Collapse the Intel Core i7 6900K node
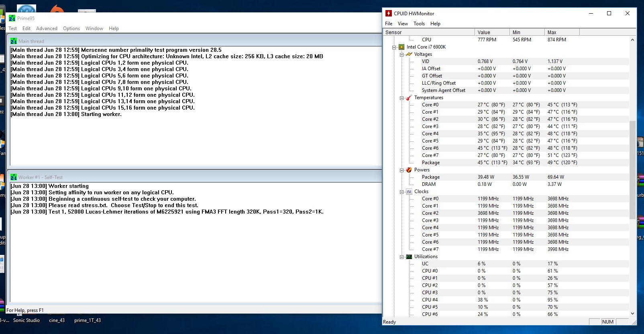This screenshot has height=334, width=644. point(394,47)
